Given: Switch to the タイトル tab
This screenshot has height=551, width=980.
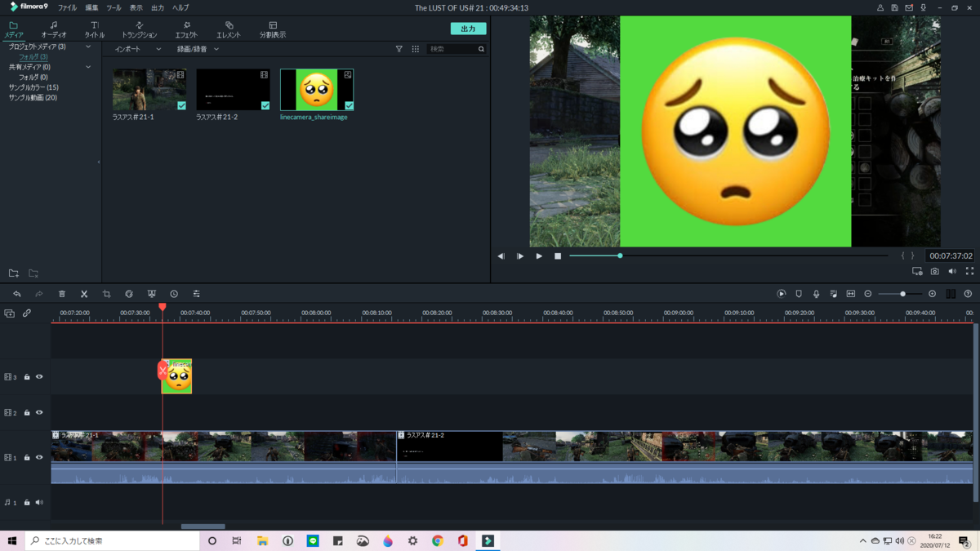Looking at the screenshot, I should point(95,30).
